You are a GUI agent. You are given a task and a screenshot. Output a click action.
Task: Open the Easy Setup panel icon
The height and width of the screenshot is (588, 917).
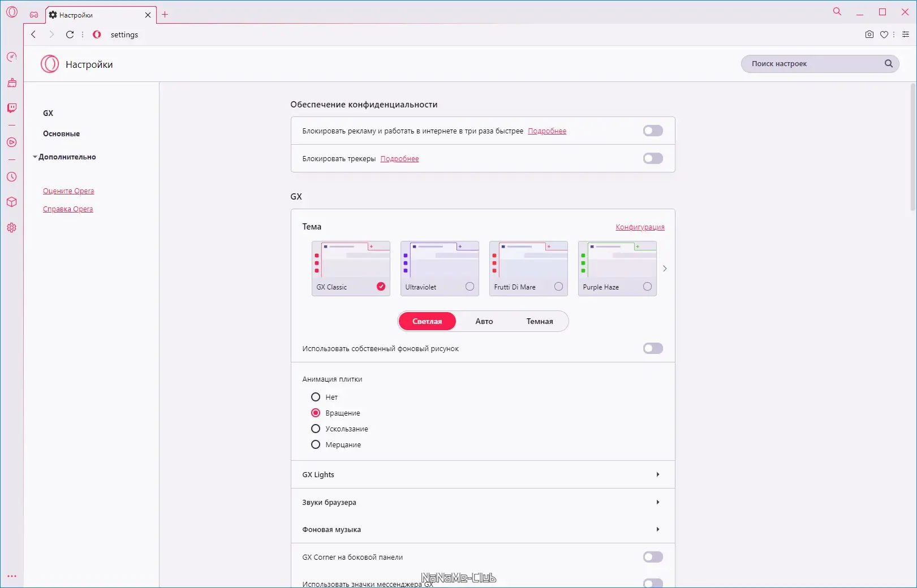pos(906,34)
